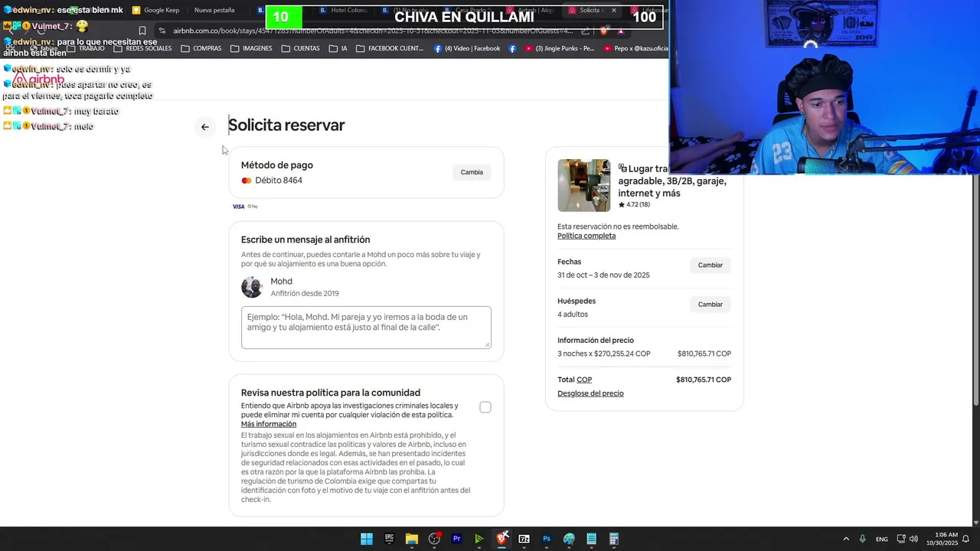Open the listing photo thumbnail

583,185
